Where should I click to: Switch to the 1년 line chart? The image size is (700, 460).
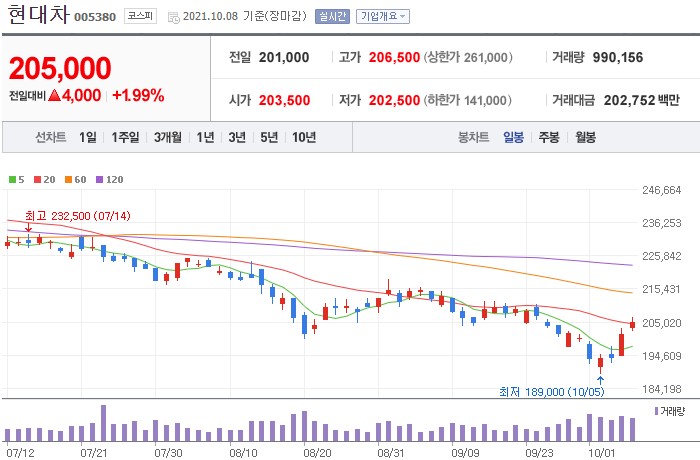point(205,137)
